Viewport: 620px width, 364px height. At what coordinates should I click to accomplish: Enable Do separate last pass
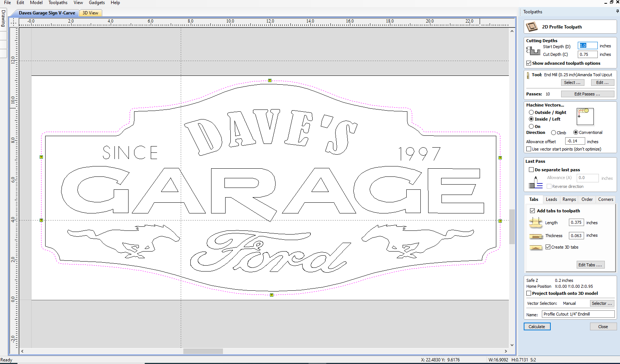tap(531, 170)
